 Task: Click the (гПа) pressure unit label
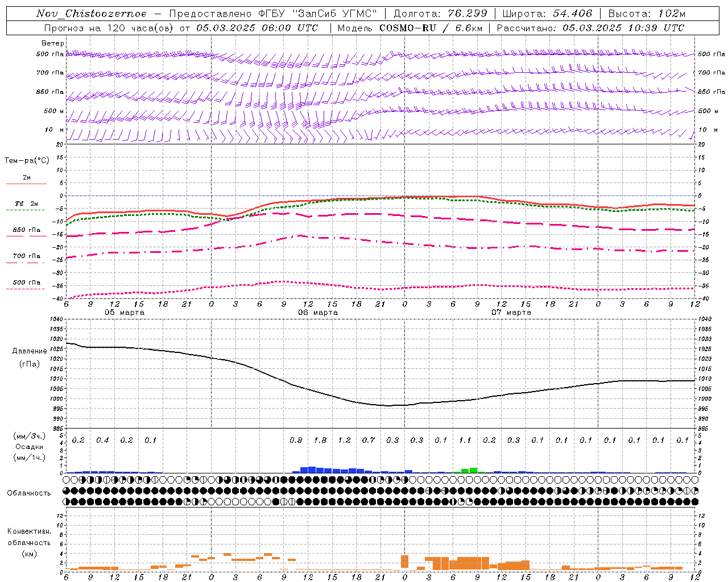[30, 364]
